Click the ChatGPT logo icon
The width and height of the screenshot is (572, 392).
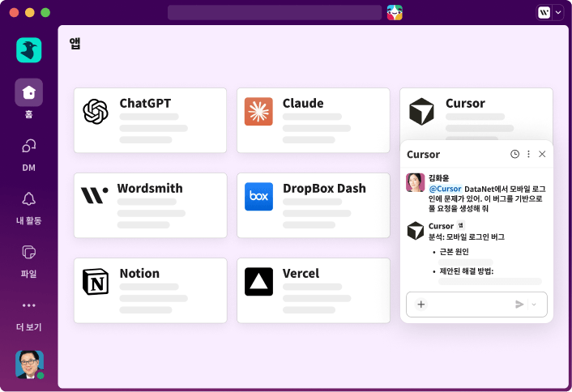click(96, 112)
